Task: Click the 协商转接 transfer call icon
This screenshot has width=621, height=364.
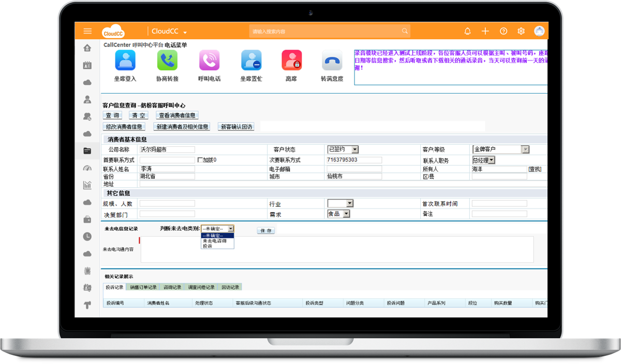Action: coord(167,60)
